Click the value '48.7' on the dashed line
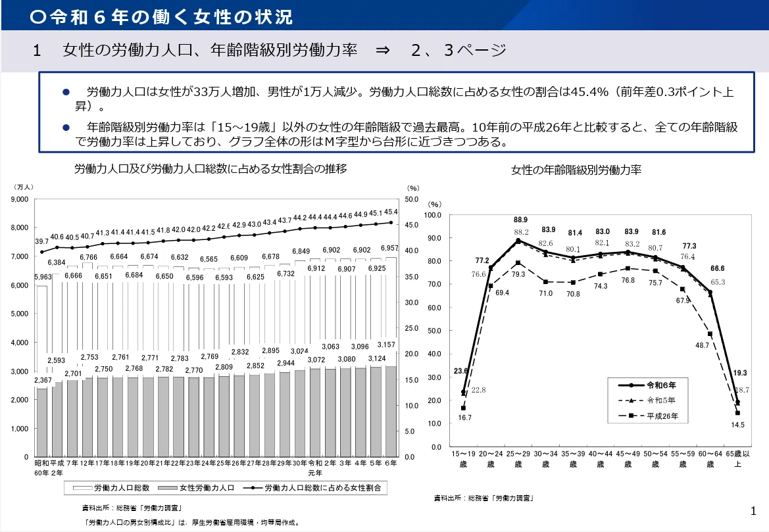Screen dimensions: 769x532 (703, 345)
